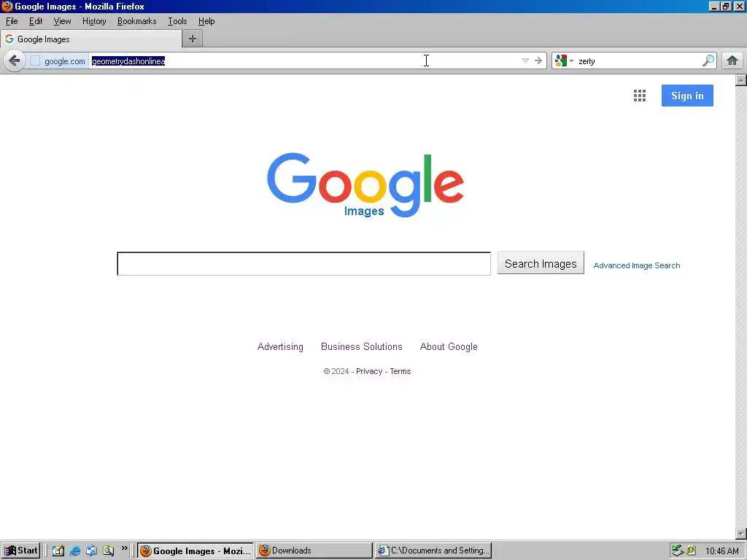Select the Google Images tab
The height and width of the screenshot is (560, 747).
click(91, 39)
